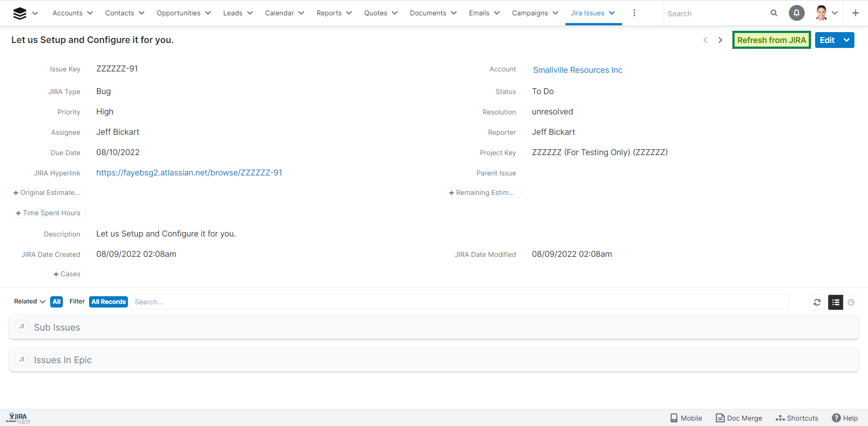Open the Opportunities menu
The width and height of the screenshot is (868, 426).
click(184, 13)
